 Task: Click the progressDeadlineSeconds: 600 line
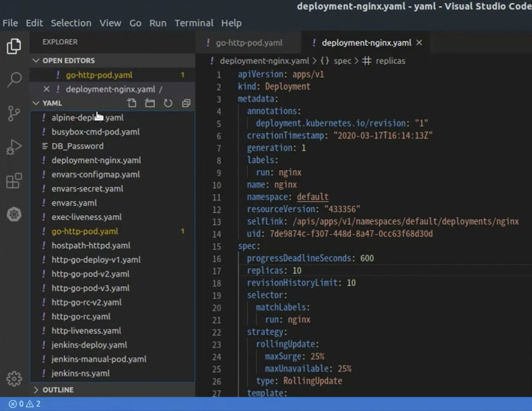pos(310,258)
